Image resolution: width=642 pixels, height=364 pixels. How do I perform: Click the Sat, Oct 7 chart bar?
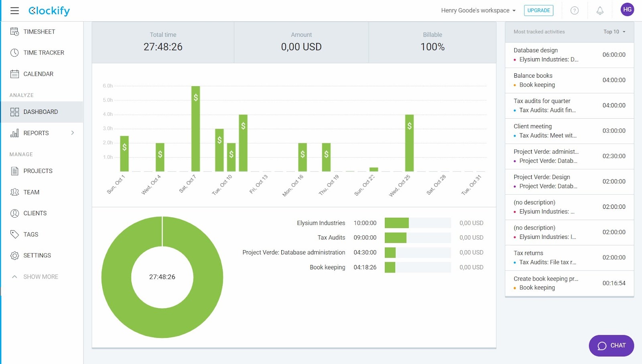[195, 128]
